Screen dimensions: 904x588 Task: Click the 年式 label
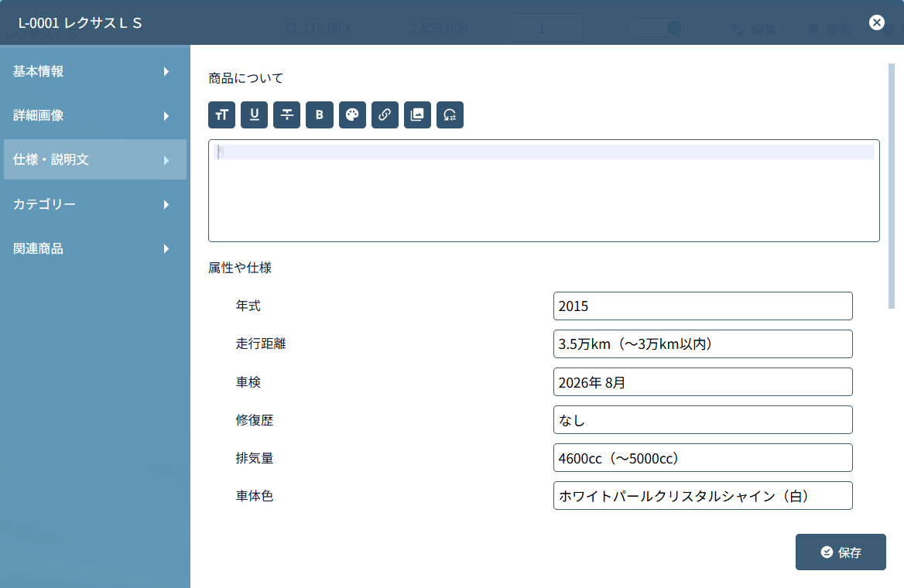click(x=248, y=306)
